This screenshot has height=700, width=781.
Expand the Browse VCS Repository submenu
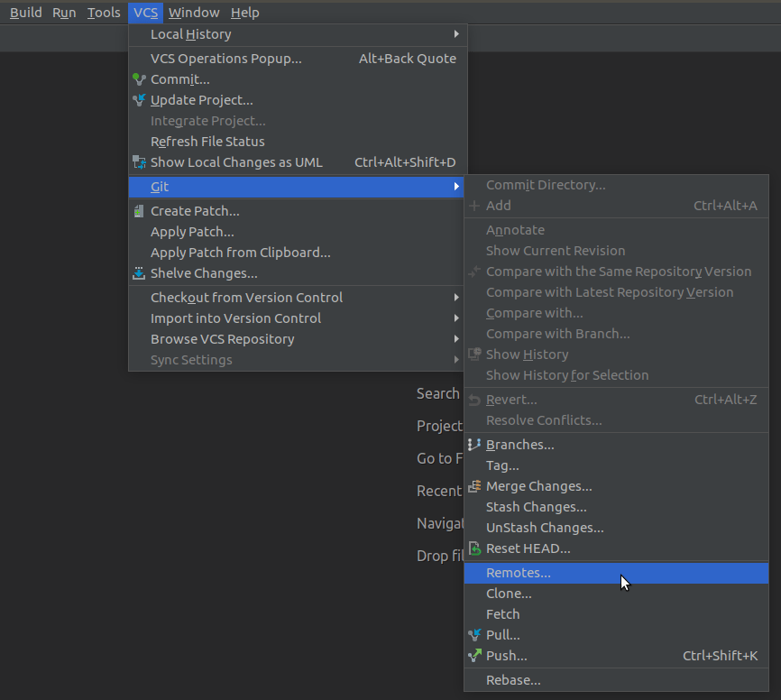(x=271, y=338)
